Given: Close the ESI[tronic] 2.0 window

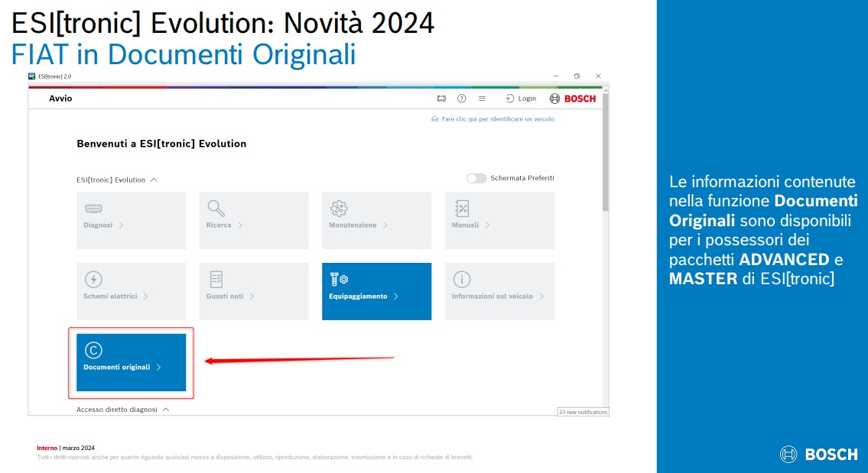Looking at the screenshot, I should pyautogui.click(x=598, y=76).
